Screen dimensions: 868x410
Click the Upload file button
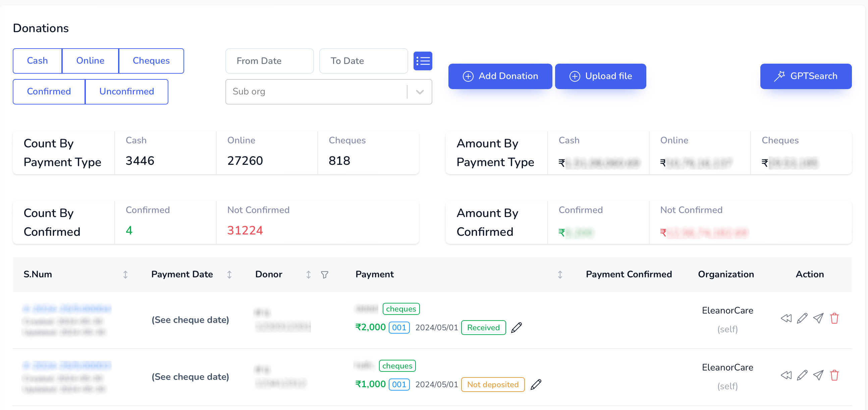(x=600, y=76)
